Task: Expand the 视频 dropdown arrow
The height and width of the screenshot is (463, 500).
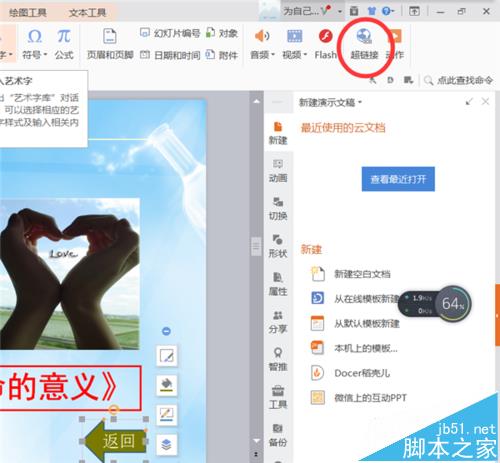Action: tap(305, 55)
